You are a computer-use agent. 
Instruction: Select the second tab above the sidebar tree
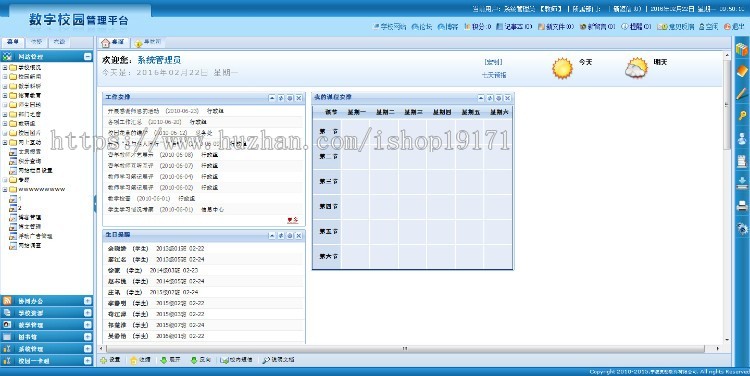coord(36,42)
